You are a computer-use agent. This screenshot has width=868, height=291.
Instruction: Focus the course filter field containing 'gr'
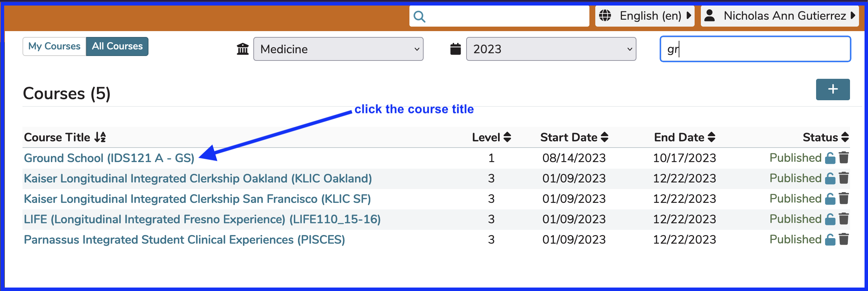(x=755, y=49)
